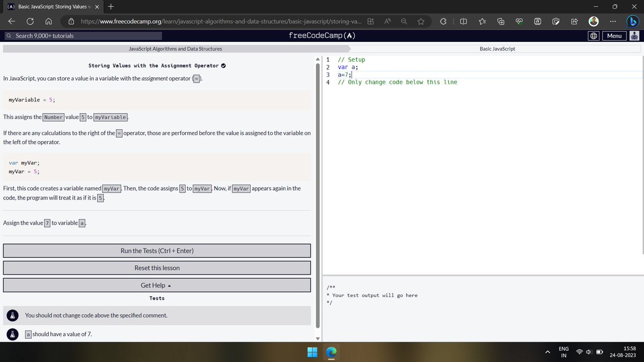Click the 'var a;' code line

coord(348,67)
